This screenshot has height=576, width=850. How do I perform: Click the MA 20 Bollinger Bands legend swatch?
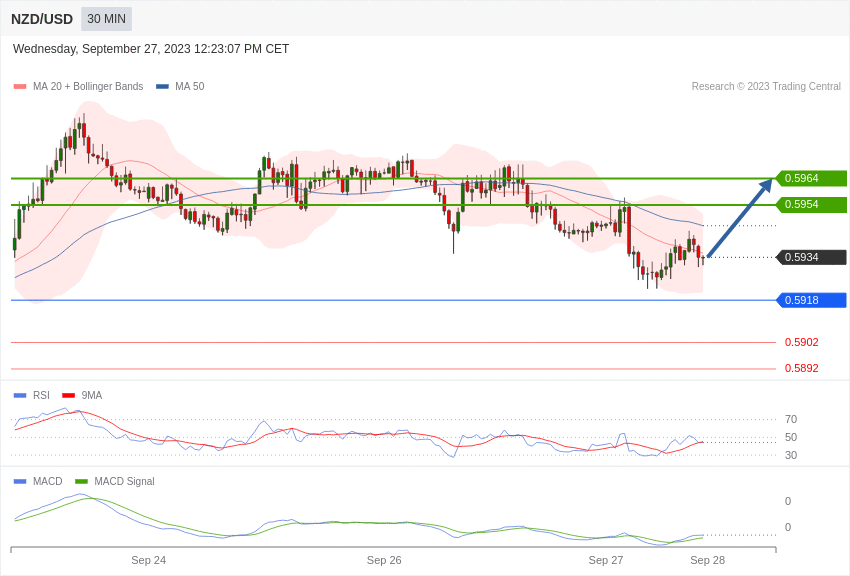tap(20, 87)
